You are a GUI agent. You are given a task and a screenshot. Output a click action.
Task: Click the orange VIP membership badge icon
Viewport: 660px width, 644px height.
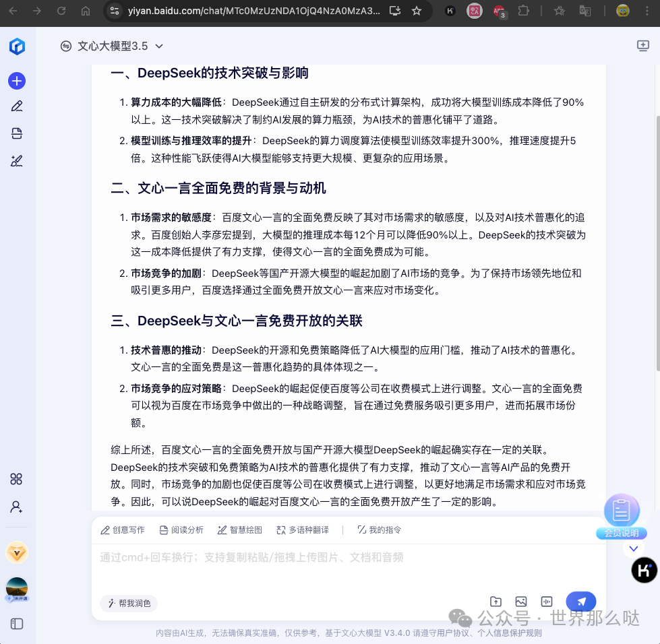pos(17,552)
